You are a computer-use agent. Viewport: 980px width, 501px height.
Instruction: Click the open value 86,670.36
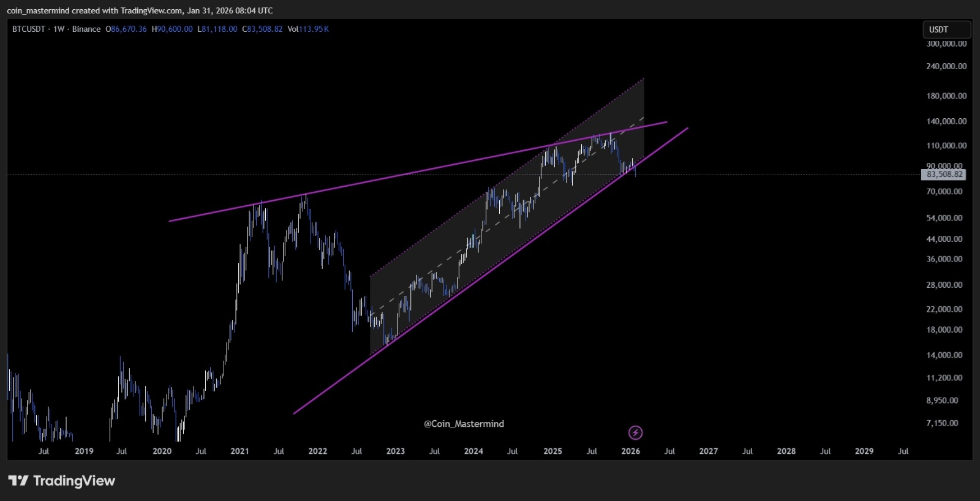click(x=129, y=29)
